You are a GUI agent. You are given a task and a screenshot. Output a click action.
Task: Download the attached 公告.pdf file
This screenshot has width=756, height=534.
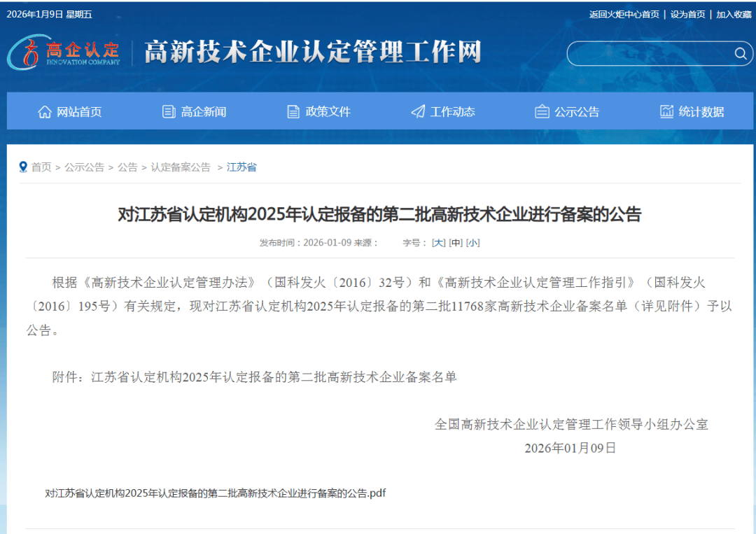[x=215, y=493]
